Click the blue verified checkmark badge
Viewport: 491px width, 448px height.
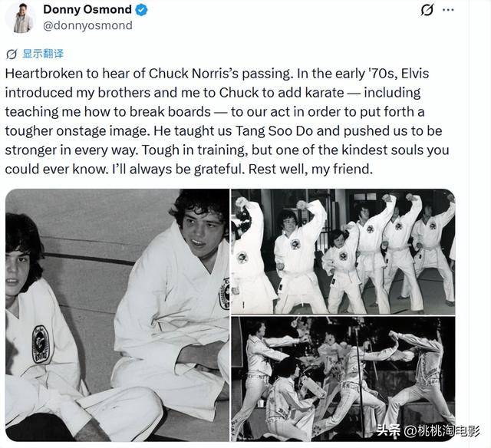(141, 10)
